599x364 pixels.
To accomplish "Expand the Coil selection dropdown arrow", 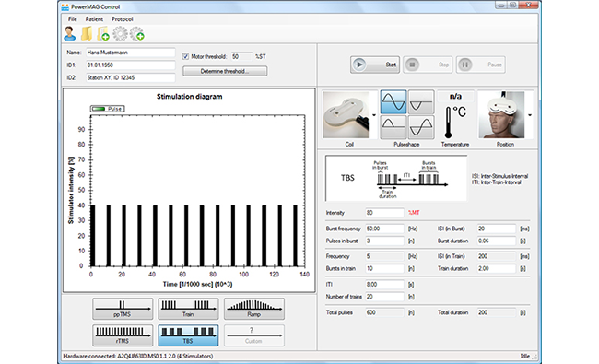I will click(x=374, y=115).
